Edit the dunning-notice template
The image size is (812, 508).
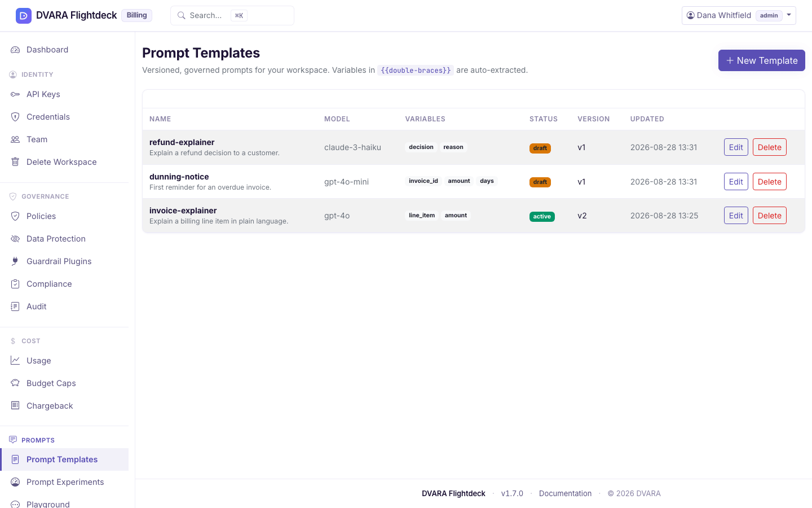(x=736, y=182)
